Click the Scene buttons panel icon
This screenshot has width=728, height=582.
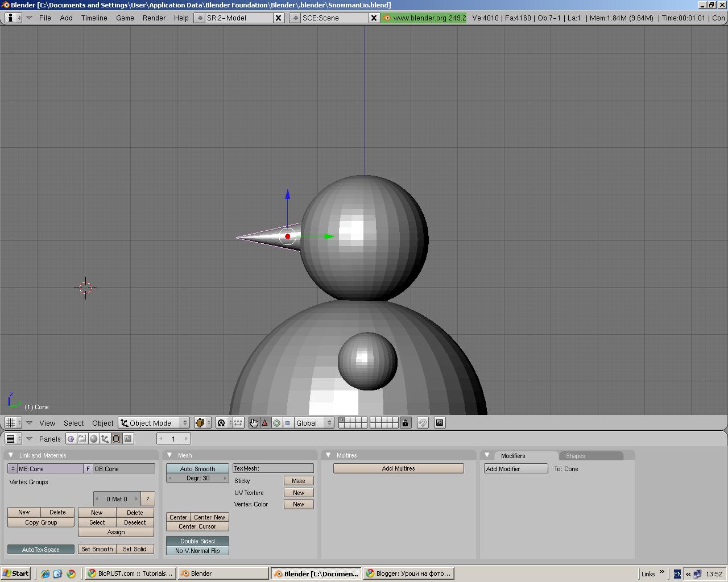[x=127, y=438]
